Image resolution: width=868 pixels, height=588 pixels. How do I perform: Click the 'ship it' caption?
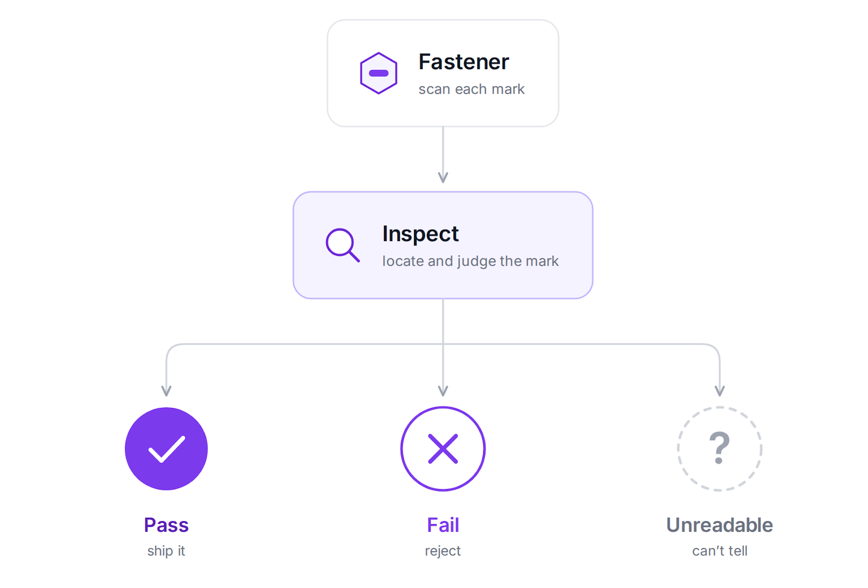(166, 551)
